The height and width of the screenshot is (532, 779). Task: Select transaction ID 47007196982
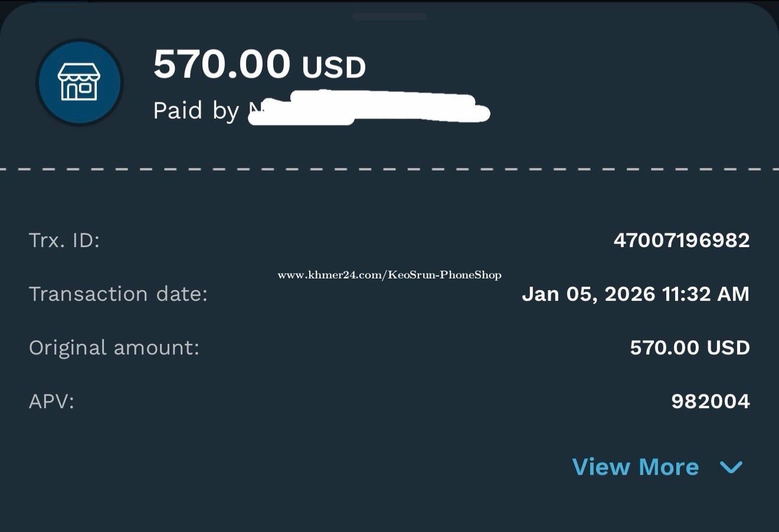(x=681, y=240)
